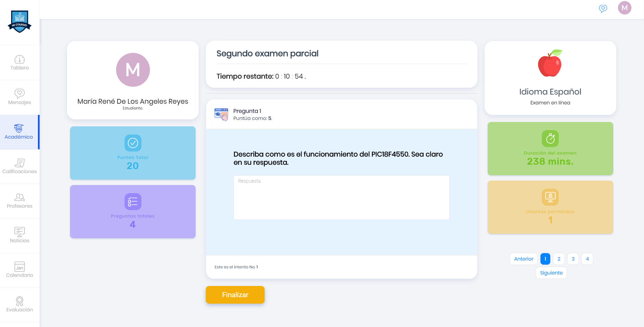
Task: Open the Tablero dashboard icon
Action: point(20,63)
